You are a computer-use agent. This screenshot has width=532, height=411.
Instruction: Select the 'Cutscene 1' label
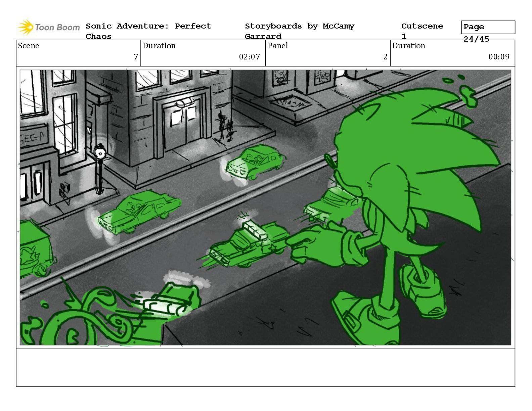click(422, 31)
